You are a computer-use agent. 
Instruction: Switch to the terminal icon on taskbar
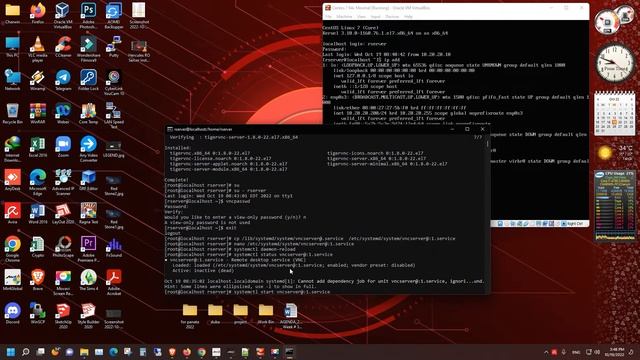click(289, 352)
